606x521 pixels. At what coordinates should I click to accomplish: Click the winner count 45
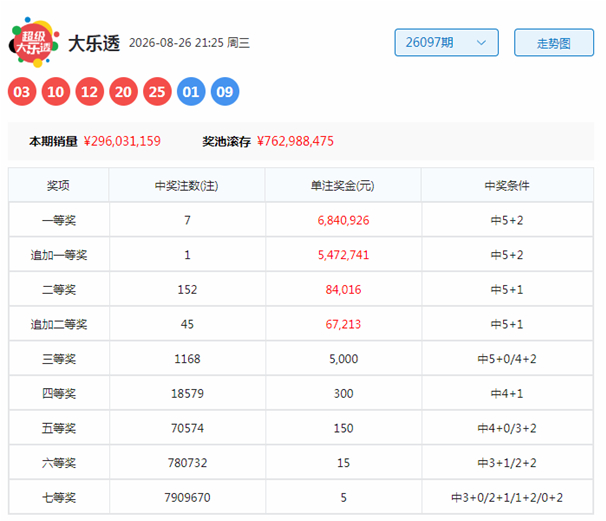187,324
